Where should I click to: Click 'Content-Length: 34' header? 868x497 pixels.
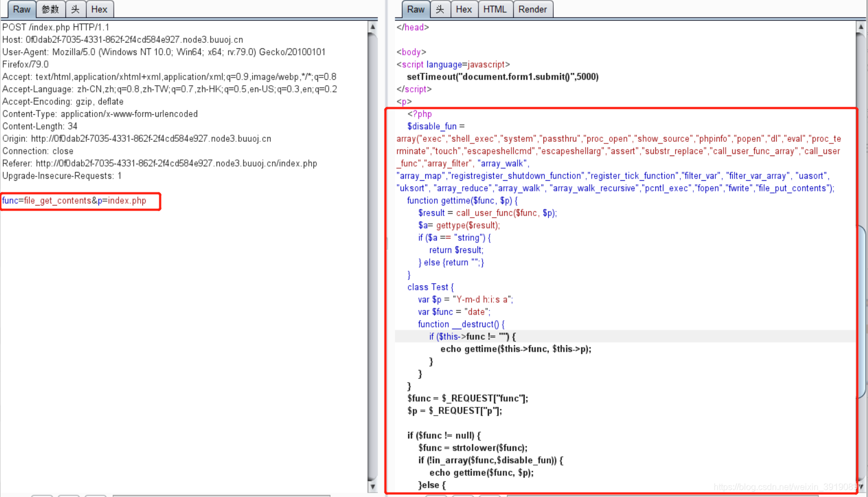[x=40, y=126]
